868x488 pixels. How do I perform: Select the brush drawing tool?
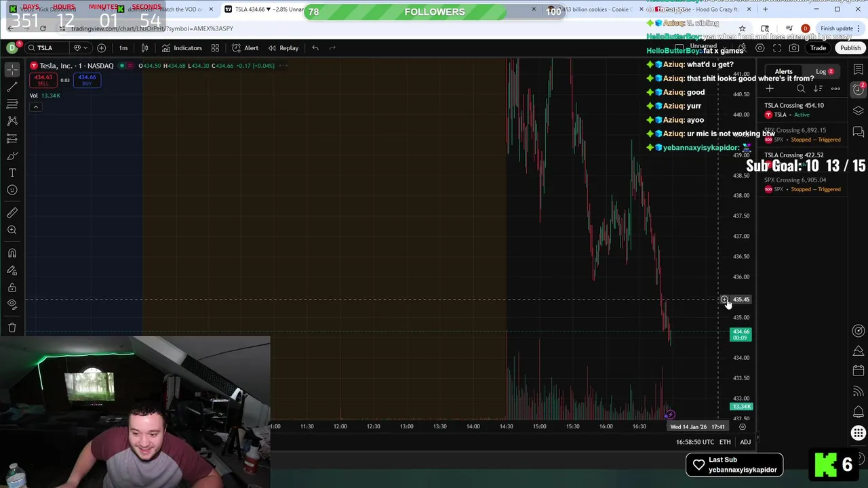tap(12, 156)
